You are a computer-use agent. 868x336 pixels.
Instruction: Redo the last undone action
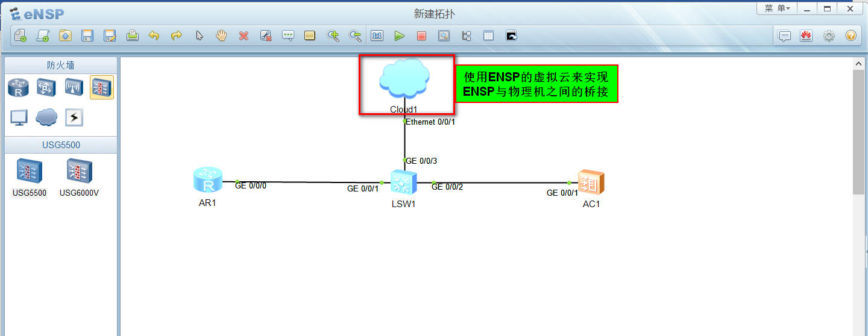[177, 36]
